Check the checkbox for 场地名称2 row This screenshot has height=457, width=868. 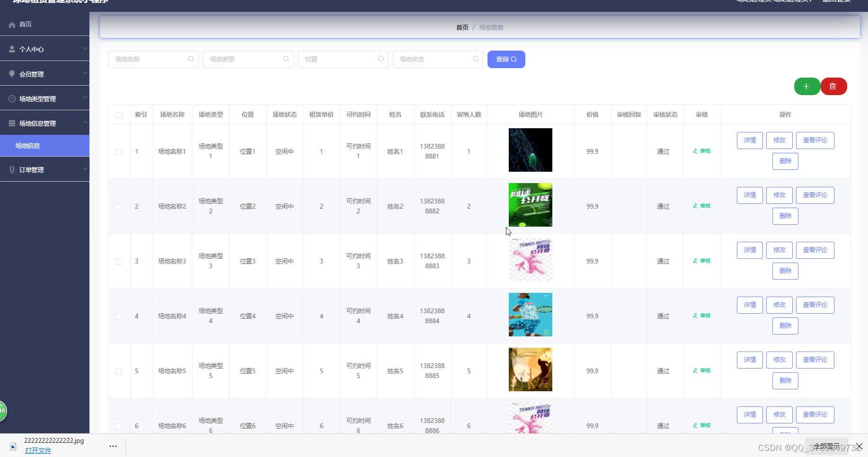[x=119, y=207]
